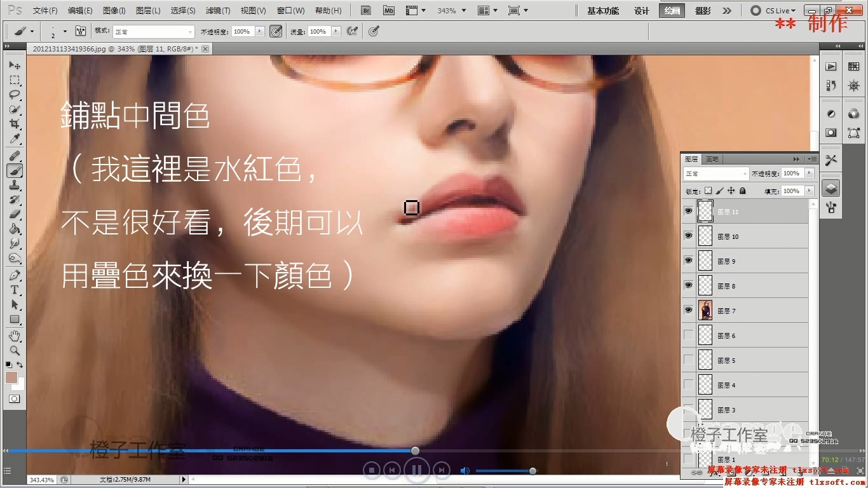This screenshot has height=488, width=868.
Task: Hide layer 图层 7
Action: [x=688, y=310]
